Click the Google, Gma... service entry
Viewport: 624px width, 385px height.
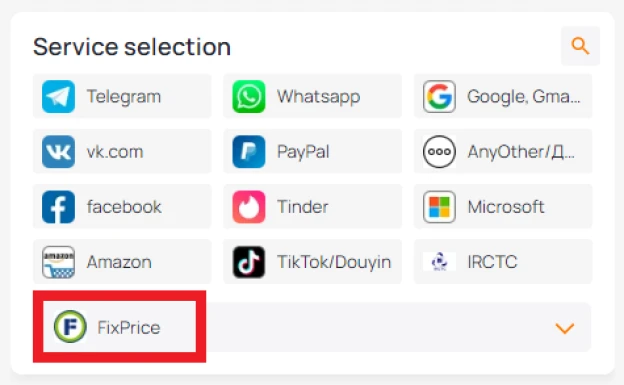click(x=503, y=96)
